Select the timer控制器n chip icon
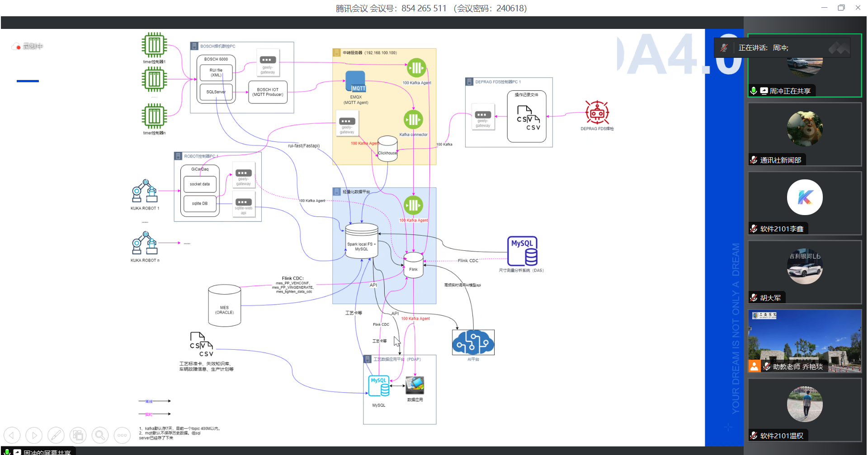The image size is (868, 455). (154, 116)
